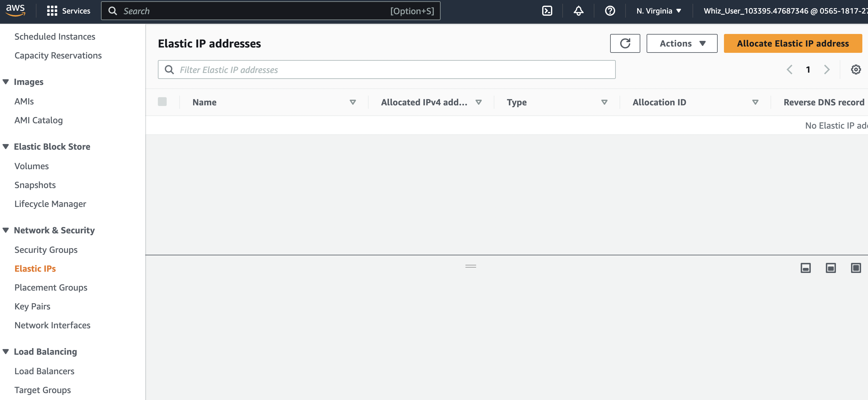The width and height of the screenshot is (868, 400).
Task: Toggle the select-all checkbox in table header
Action: [162, 102]
